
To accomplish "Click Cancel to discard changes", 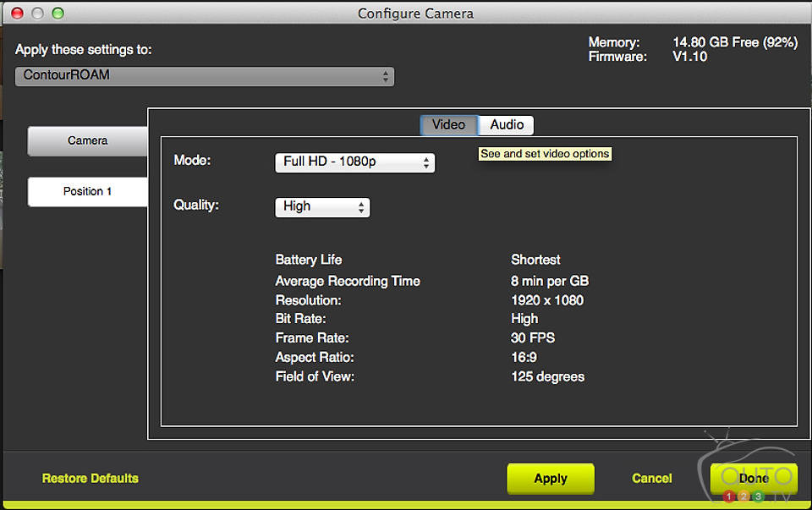I will point(652,479).
